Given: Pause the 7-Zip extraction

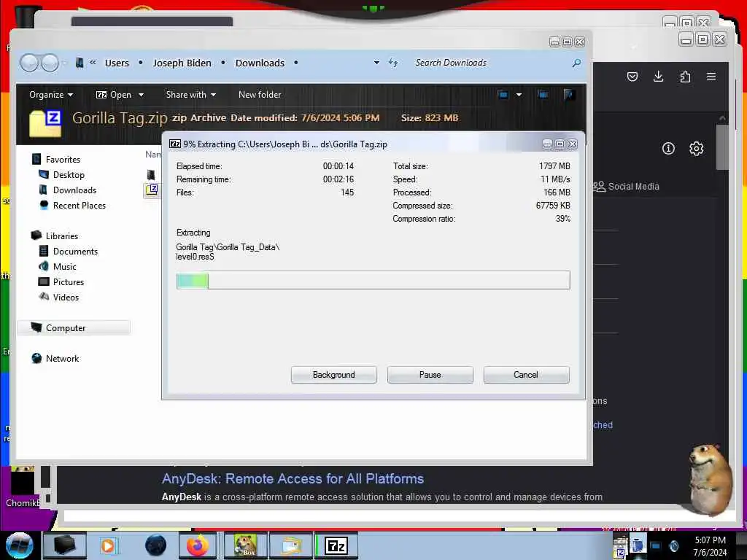Looking at the screenshot, I should pyautogui.click(x=430, y=375).
